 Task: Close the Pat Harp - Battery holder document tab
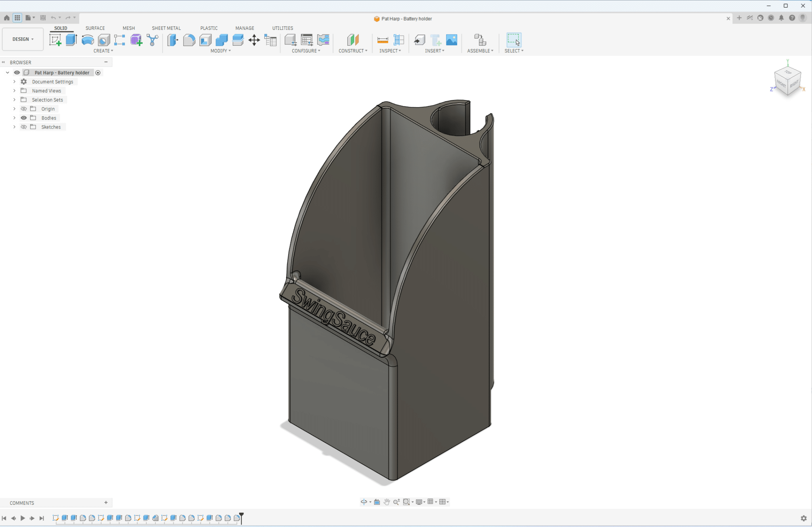click(728, 18)
